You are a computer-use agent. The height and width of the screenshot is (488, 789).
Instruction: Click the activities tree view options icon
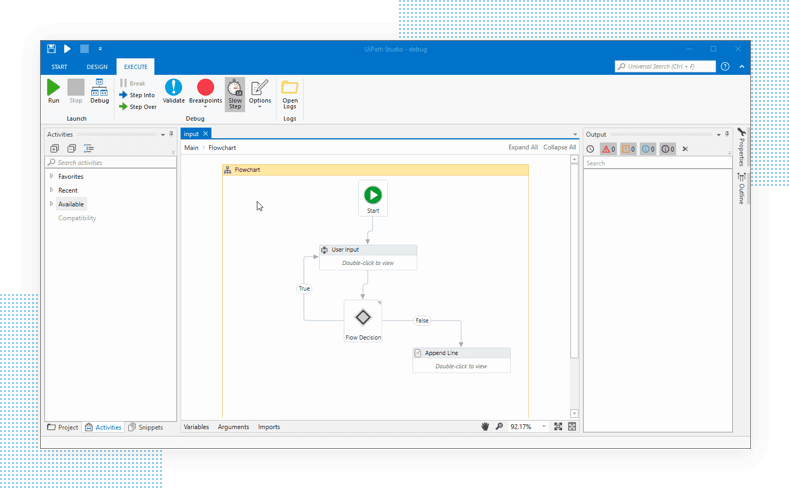pos(89,148)
